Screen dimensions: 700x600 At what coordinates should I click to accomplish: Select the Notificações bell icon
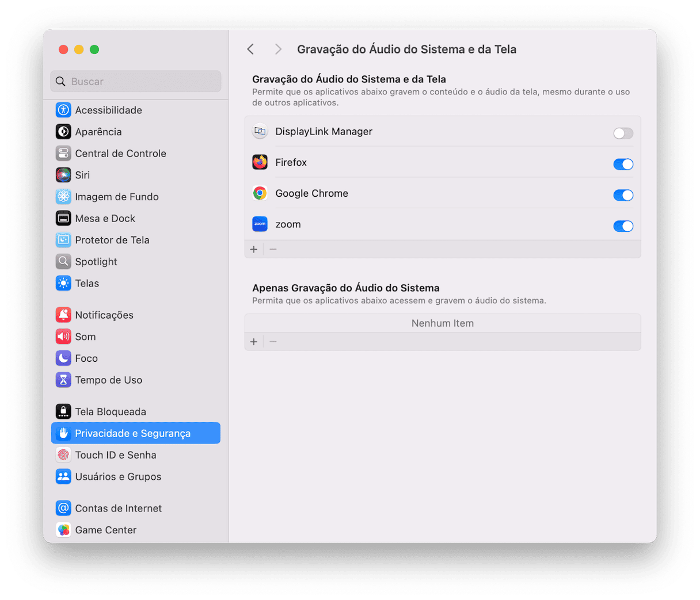coord(63,315)
